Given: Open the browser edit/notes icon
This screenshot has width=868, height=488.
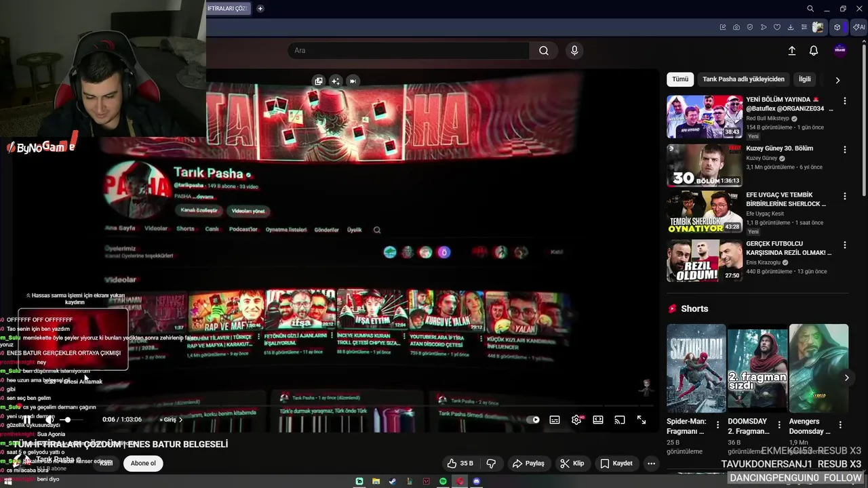Looking at the screenshot, I should (723, 27).
